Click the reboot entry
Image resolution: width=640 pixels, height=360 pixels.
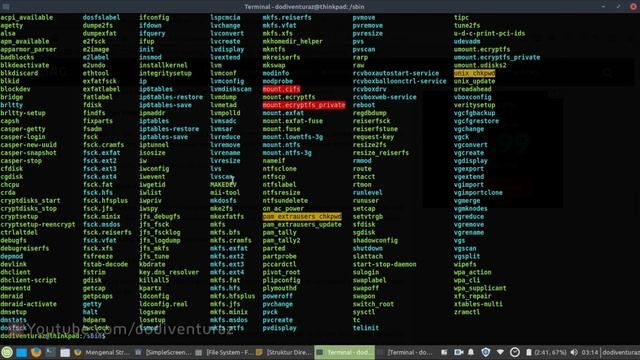coord(364,105)
